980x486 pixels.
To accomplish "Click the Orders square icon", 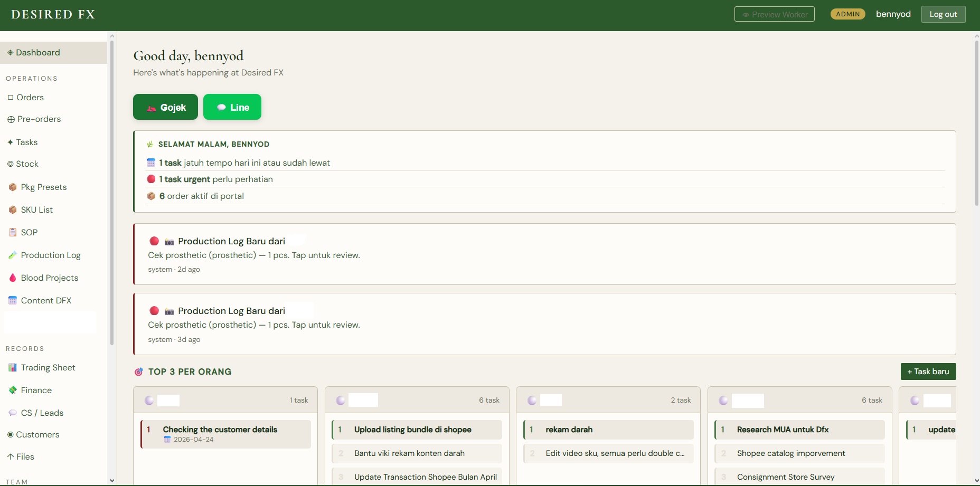I will (x=11, y=98).
